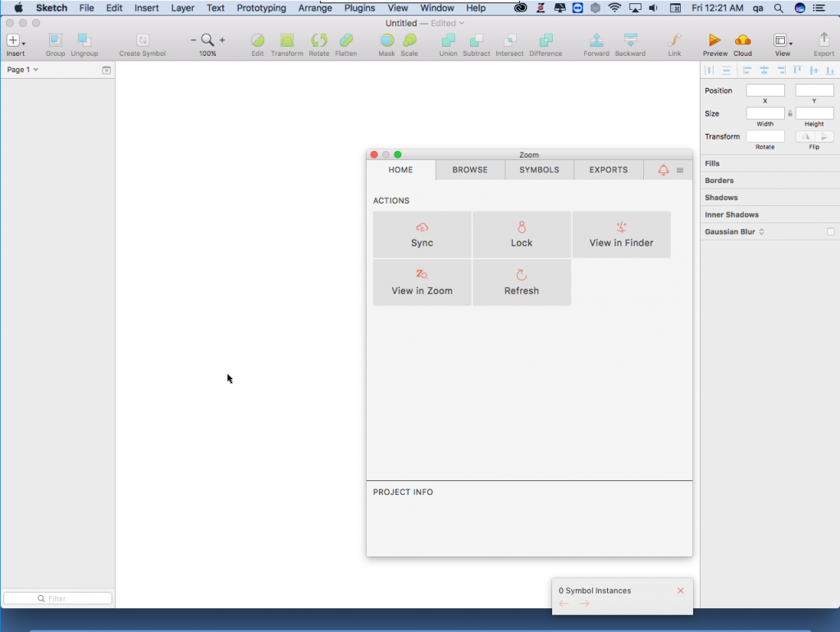Select the HOME tab
Screen dimensions: 840x632
pyautogui.click(x=400, y=170)
